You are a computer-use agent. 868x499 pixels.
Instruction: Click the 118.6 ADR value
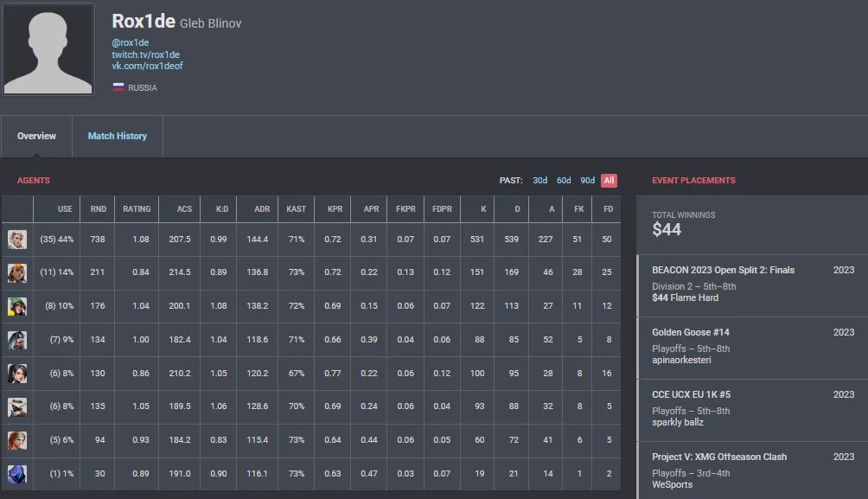pos(258,340)
